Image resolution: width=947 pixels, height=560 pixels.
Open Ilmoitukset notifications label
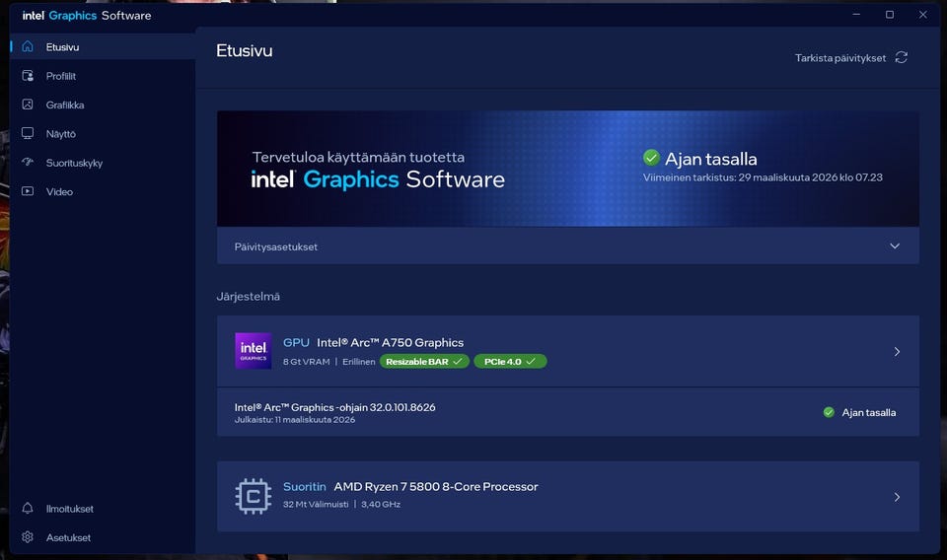69,509
